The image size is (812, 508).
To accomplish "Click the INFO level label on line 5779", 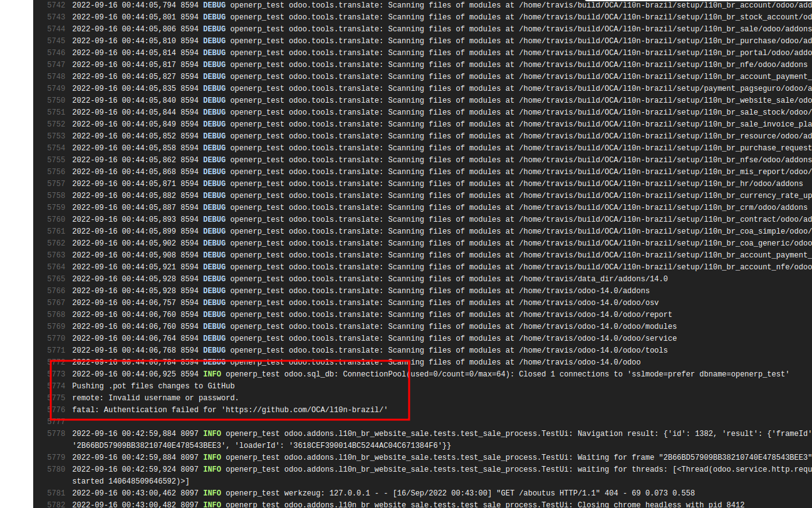I will point(212,457).
